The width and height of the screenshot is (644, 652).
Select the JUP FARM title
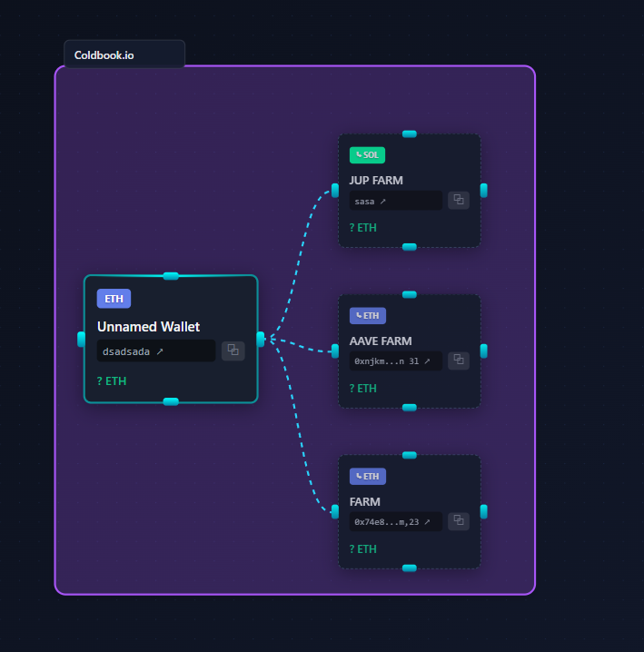point(376,181)
